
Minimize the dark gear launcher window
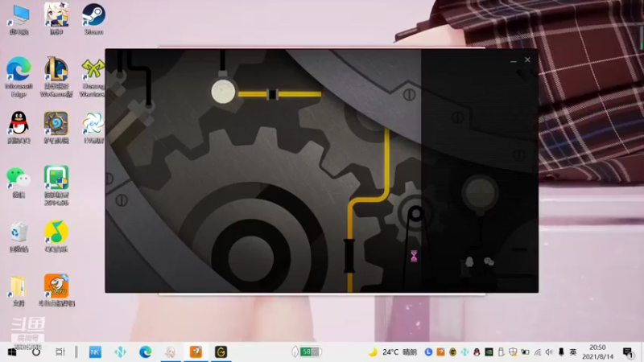tap(514, 60)
